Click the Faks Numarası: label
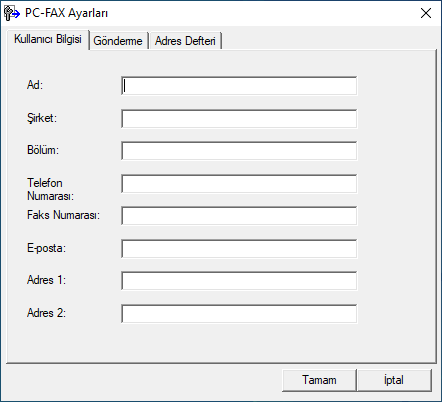 [63, 215]
